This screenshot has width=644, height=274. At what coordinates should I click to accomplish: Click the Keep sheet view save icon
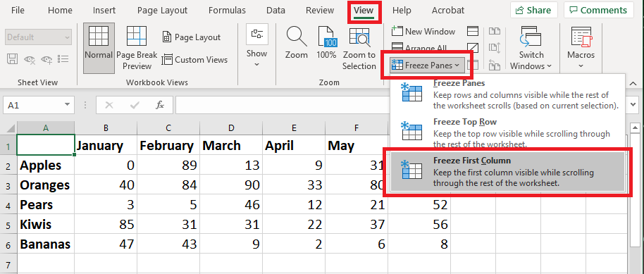[x=12, y=59]
